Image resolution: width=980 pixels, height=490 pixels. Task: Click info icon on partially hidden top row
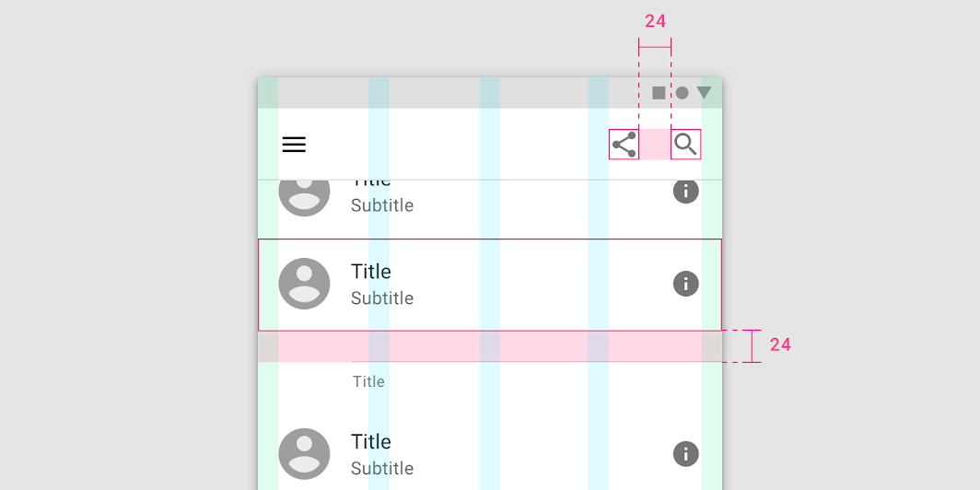pos(685,192)
